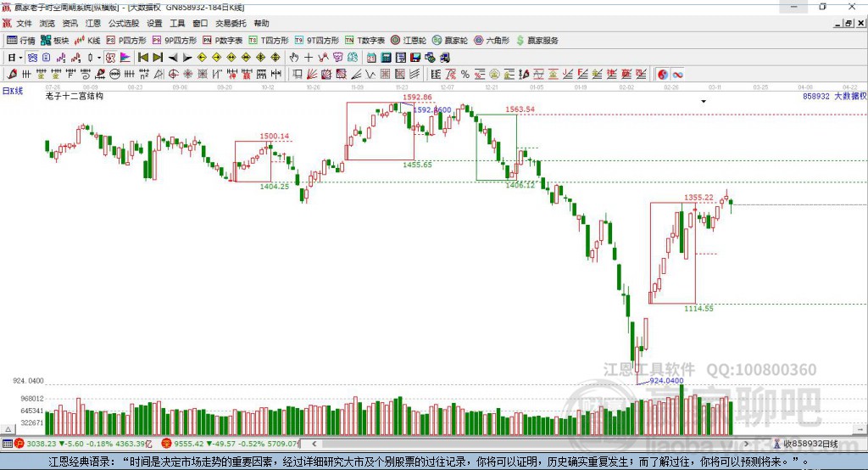Viewport: 868px width, 470px height.
Task: Click the 1592.86 high price label
Action: pyautogui.click(x=417, y=97)
